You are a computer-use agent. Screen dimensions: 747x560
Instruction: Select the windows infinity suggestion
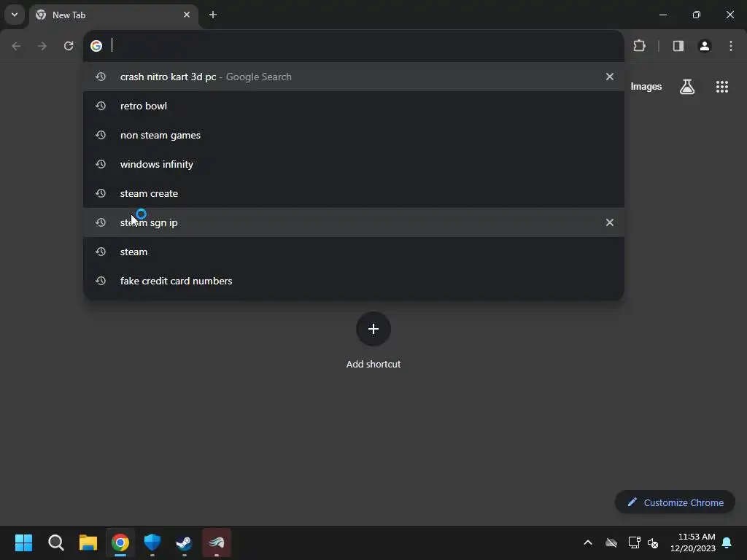pyautogui.click(x=354, y=164)
